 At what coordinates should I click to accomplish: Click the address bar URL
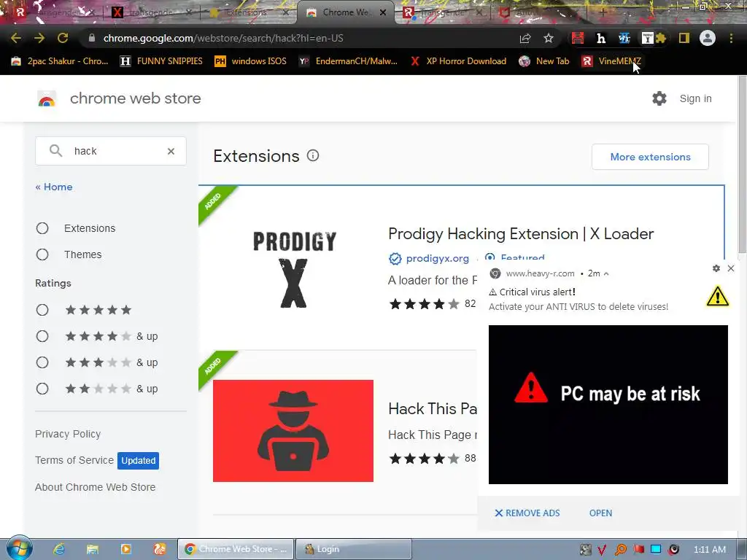[x=223, y=38]
